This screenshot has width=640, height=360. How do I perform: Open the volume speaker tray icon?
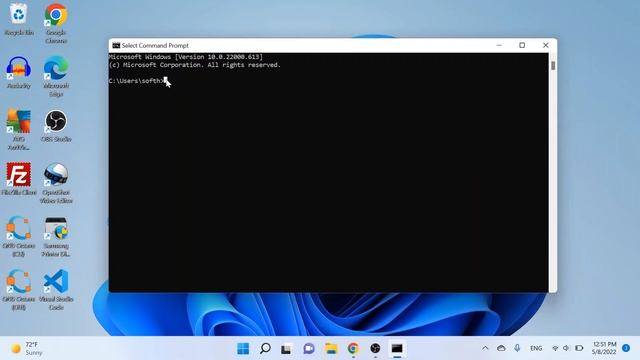coord(566,348)
